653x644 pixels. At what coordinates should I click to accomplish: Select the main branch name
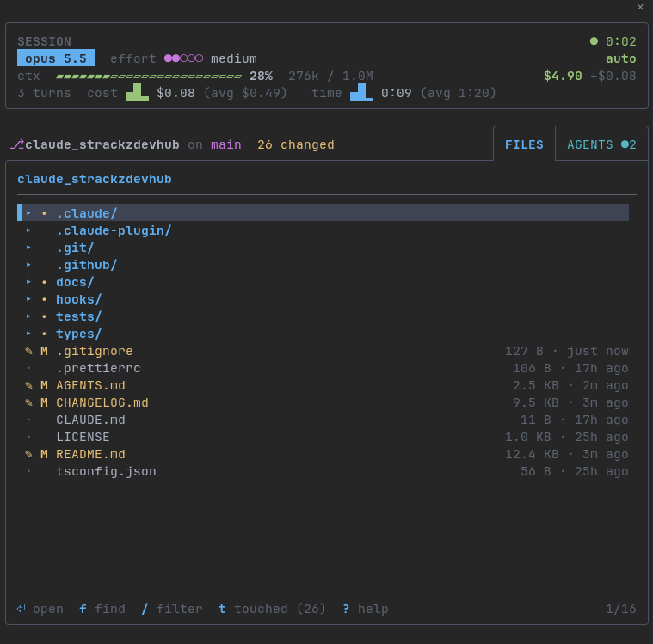tap(225, 144)
